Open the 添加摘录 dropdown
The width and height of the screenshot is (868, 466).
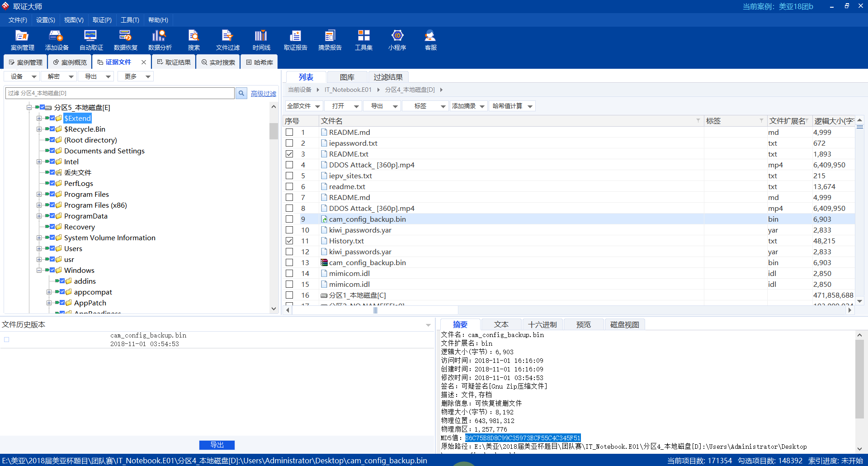click(x=469, y=106)
